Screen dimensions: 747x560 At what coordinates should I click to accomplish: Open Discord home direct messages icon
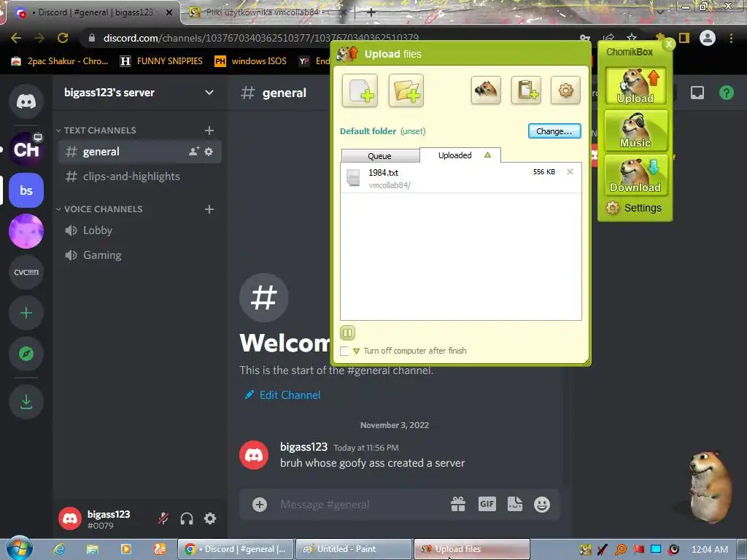coord(26,101)
